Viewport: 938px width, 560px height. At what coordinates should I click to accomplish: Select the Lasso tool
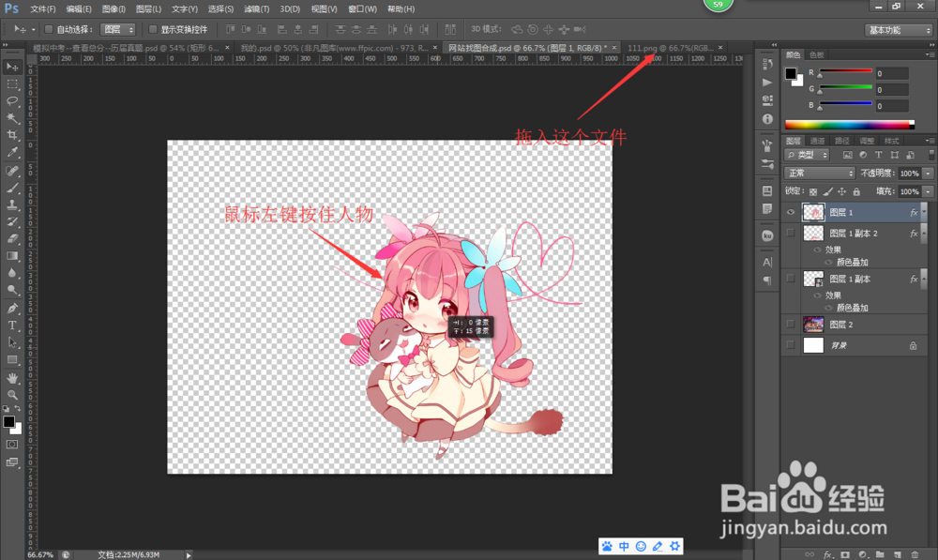click(12, 100)
